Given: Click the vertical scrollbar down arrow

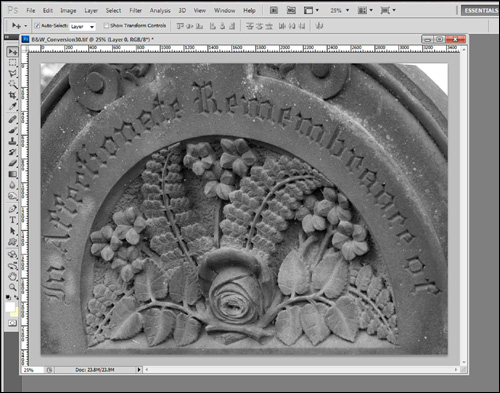Looking at the screenshot, I should point(464,362).
